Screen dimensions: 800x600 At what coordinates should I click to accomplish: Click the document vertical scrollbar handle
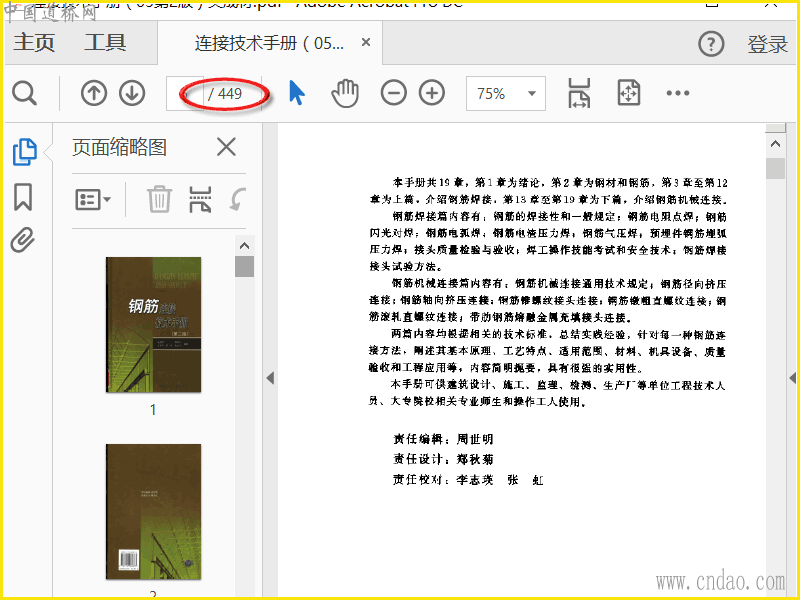point(776,168)
